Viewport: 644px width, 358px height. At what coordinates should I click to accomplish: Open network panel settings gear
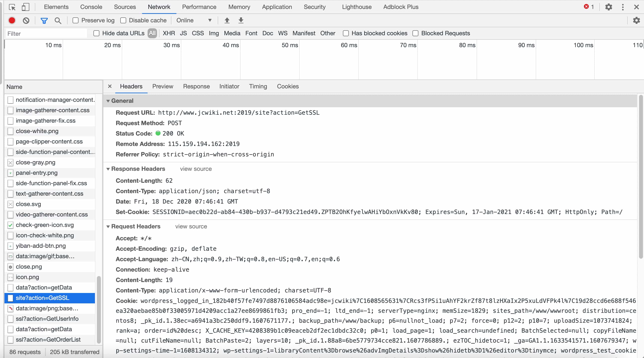tap(636, 20)
